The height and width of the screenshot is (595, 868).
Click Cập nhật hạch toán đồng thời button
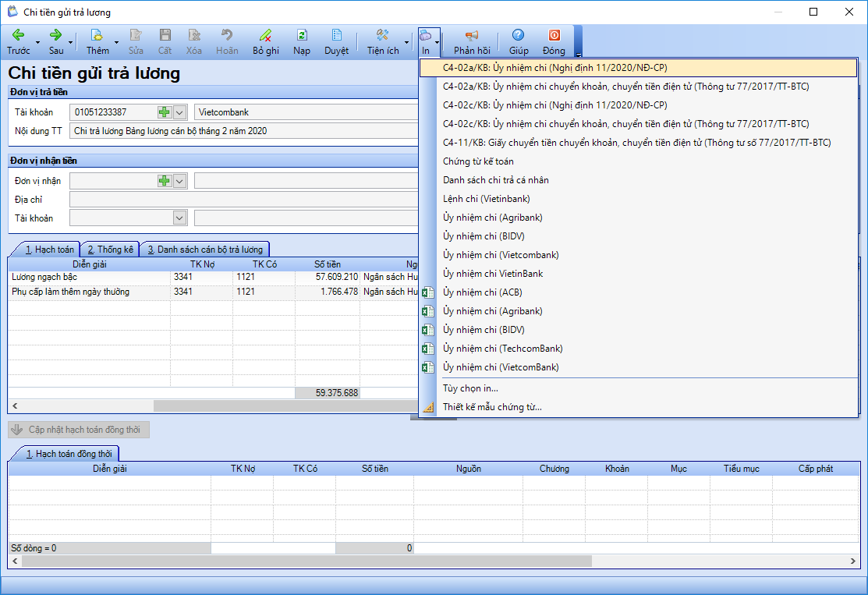pyautogui.click(x=79, y=430)
